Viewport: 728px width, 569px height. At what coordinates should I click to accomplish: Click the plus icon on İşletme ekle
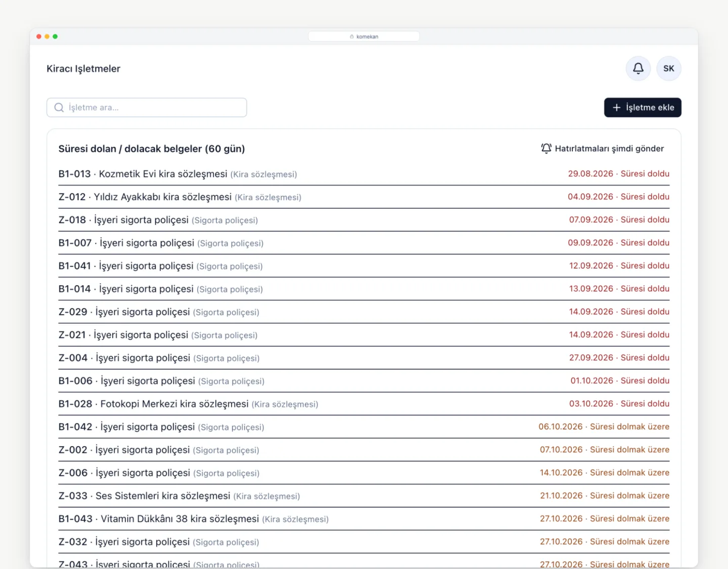click(616, 108)
